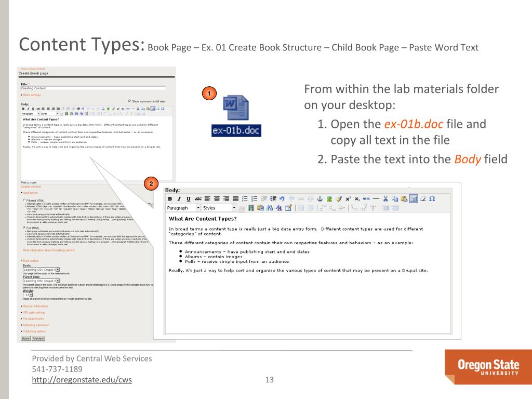Click the "Polls – receive simple input" bullet in enlarged editor
532x399 pixels.
click(237, 262)
